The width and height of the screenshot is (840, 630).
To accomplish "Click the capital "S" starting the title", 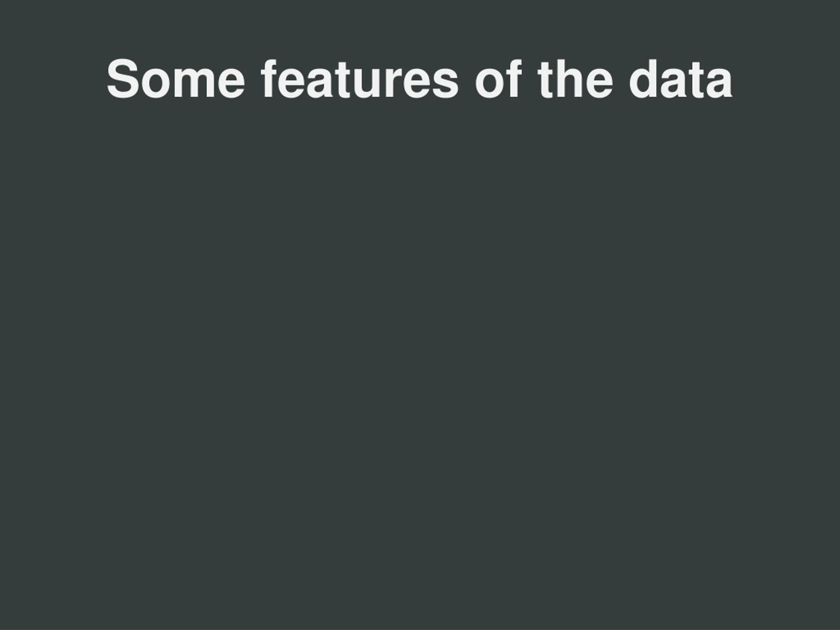I will 122,79.
